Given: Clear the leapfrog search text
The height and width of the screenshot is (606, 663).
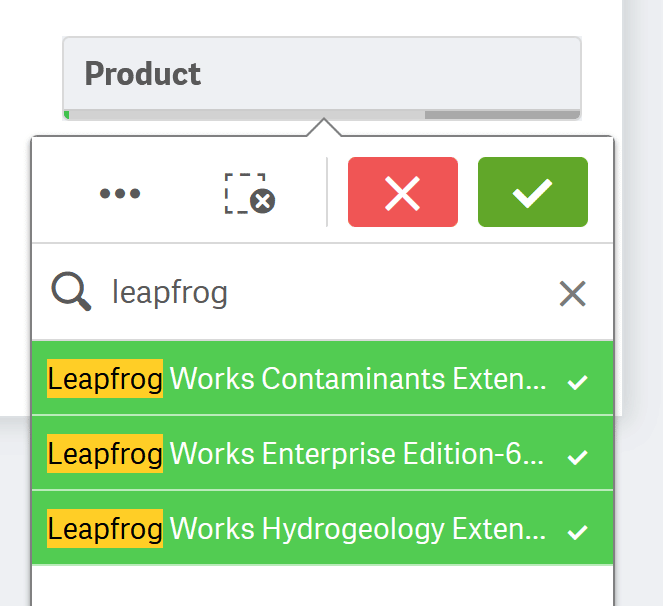Looking at the screenshot, I should pyautogui.click(x=573, y=293).
